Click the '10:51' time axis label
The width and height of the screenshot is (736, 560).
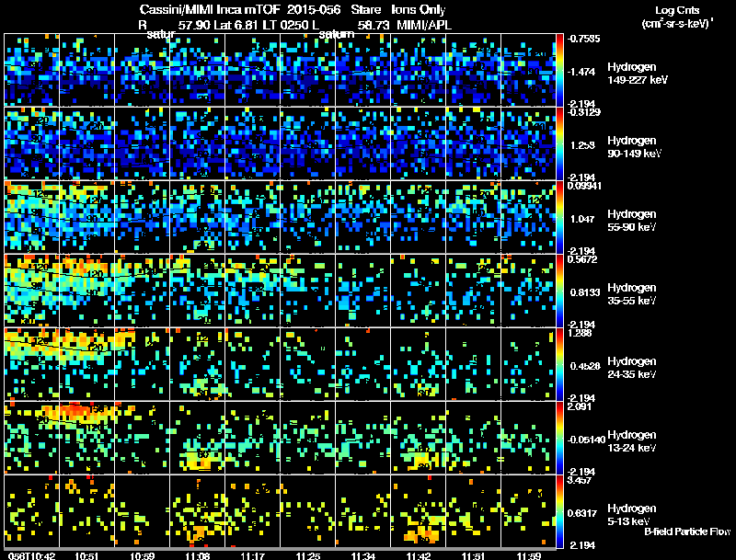[86, 556]
